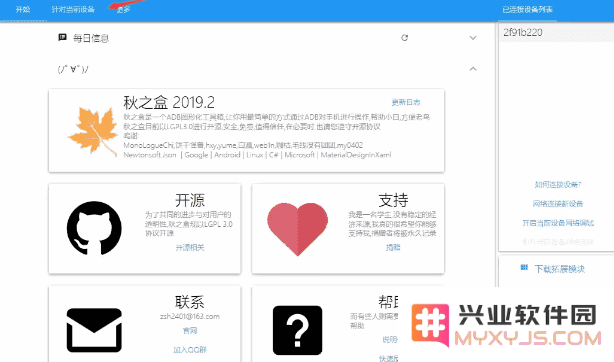
Task: Click the zsh2401@163.com email text
Action: coord(190,316)
